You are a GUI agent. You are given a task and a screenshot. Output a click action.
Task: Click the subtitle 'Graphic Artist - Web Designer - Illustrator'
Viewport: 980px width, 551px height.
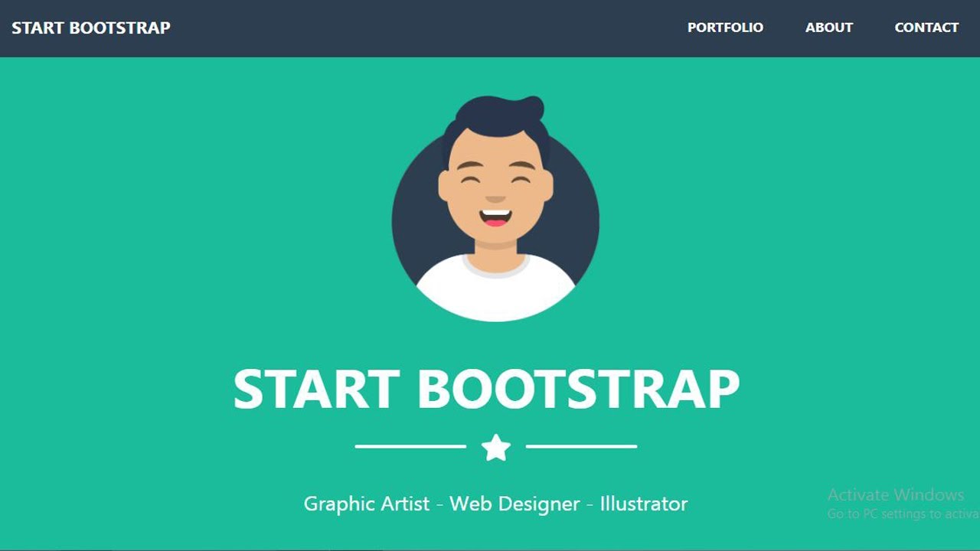(495, 504)
